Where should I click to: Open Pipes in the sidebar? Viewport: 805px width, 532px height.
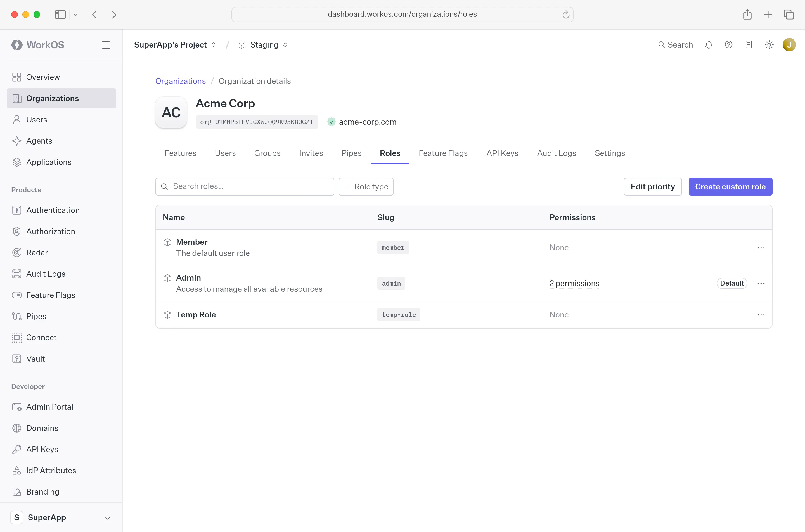[61, 316]
